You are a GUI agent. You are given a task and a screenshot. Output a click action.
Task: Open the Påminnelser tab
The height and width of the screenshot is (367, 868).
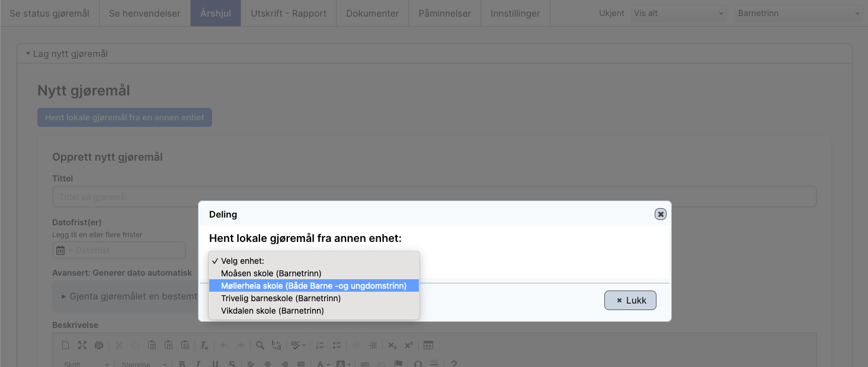click(445, 13)
